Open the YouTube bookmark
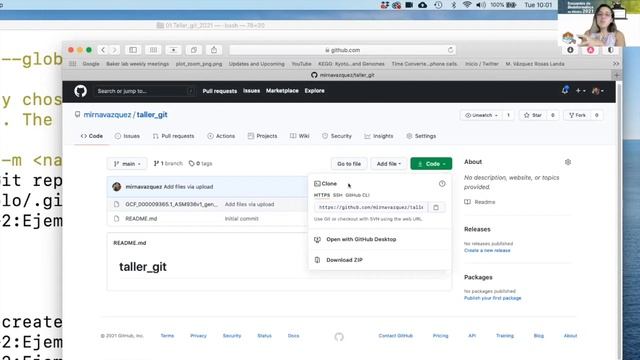 point(301,64)
